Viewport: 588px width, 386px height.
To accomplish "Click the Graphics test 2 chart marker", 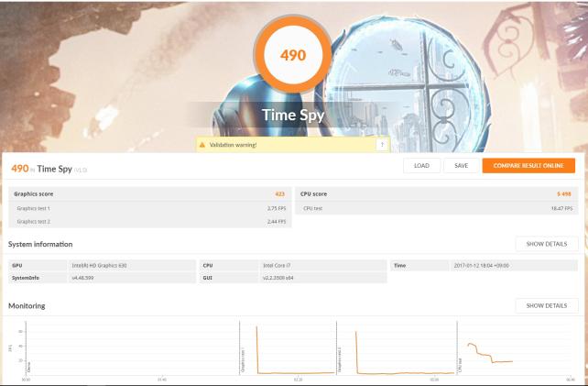I will pyautogui.click(x=340, y=359).
